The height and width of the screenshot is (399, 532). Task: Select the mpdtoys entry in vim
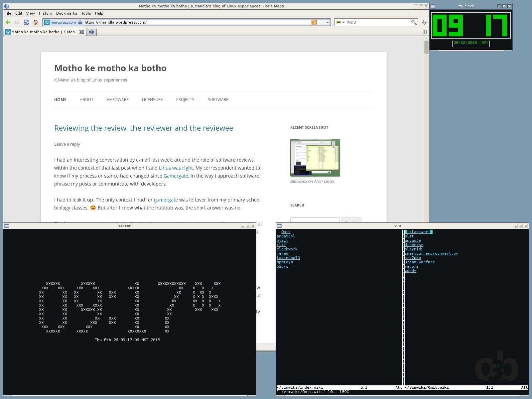[x=285, y=262]
